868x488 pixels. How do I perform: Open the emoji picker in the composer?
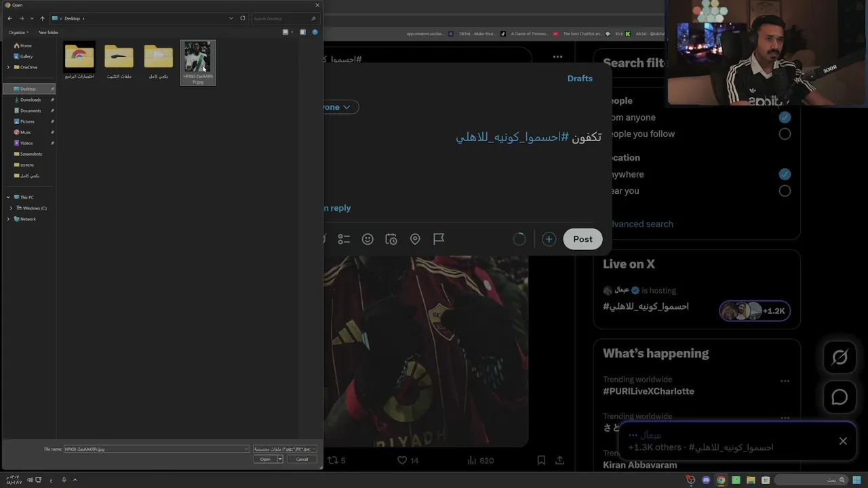click(368, 239)
